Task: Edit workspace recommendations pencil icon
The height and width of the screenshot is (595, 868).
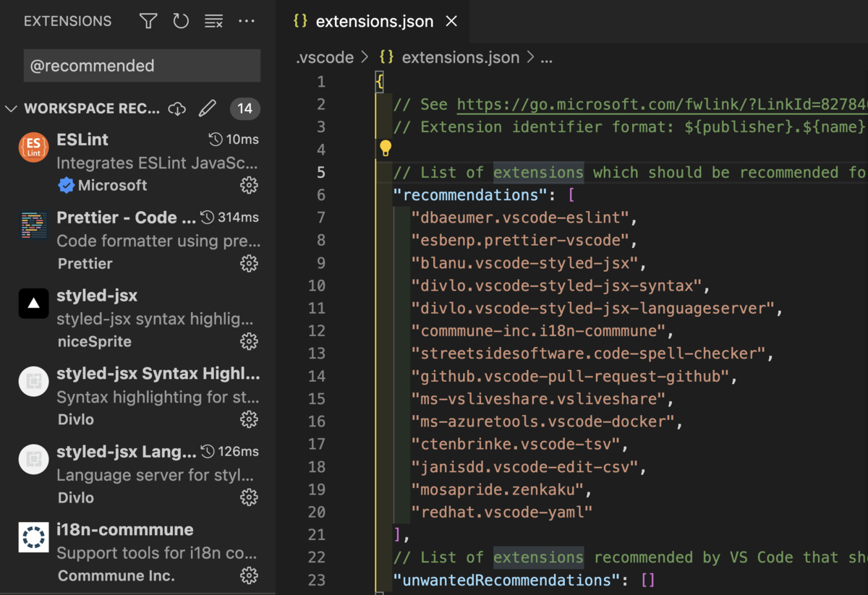Action: click(x=208, y=108)
